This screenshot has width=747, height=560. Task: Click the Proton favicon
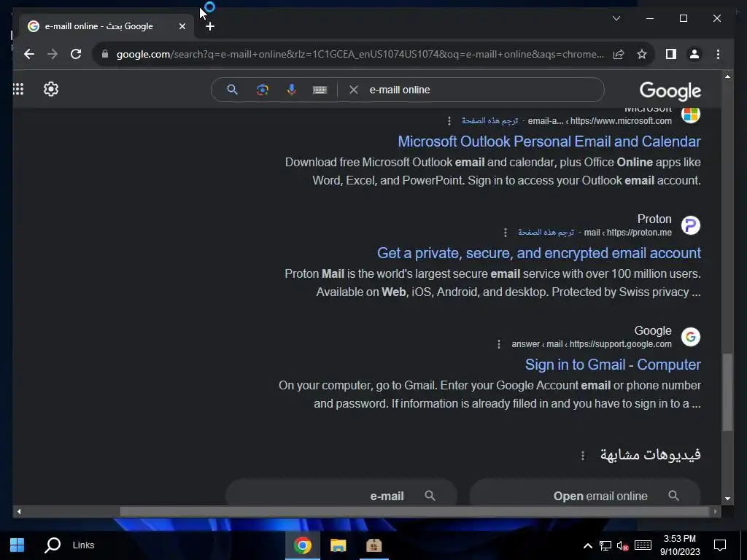(691, 225)
